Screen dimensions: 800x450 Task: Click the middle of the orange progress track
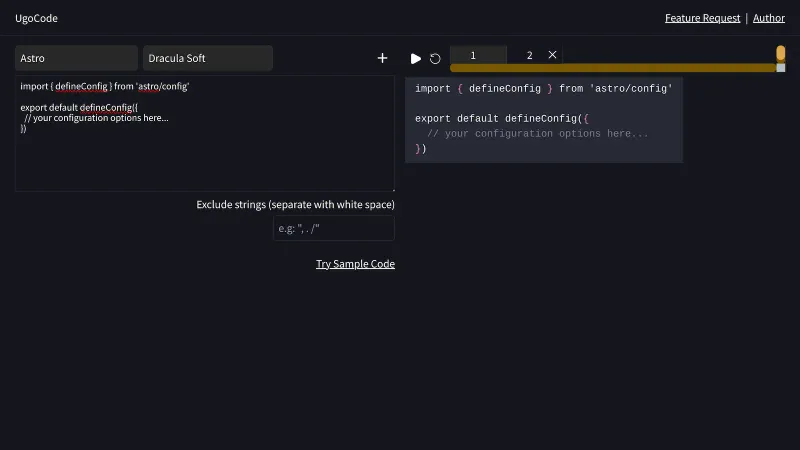coord(614,68)
